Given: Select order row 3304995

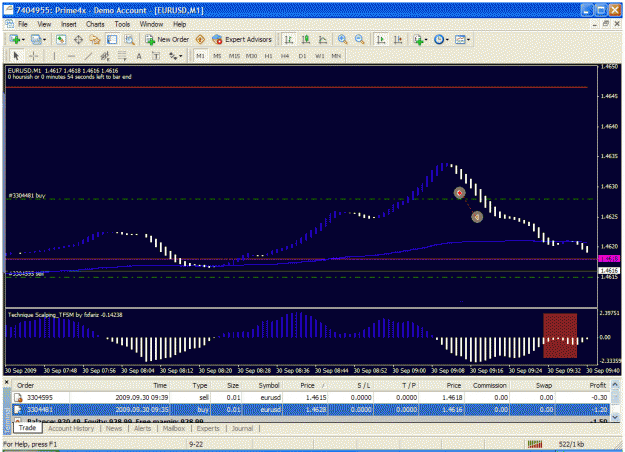Looking at the screenshot, I should (x=311, y=397).
